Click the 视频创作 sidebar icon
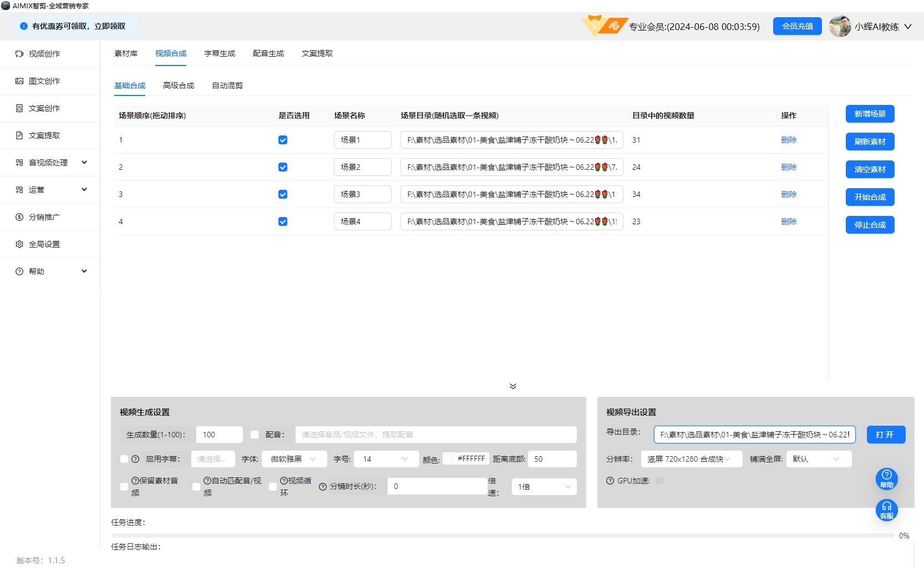Viewport: 924px width, 575px height. click(19, 54)
